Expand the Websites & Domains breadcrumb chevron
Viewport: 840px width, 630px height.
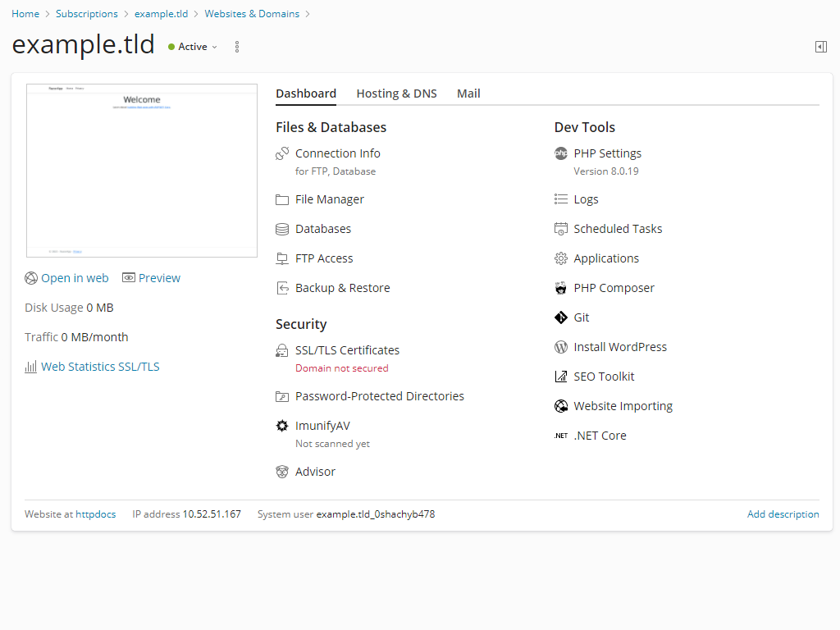coord(307,14)
